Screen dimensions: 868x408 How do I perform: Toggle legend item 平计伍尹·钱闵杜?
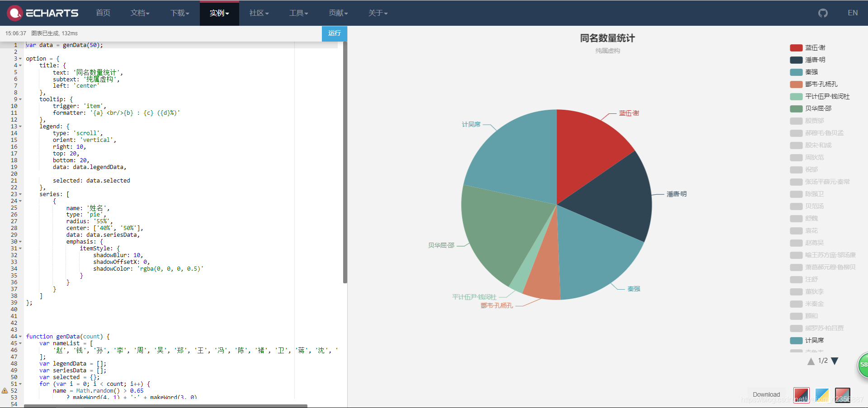[820, 97]
